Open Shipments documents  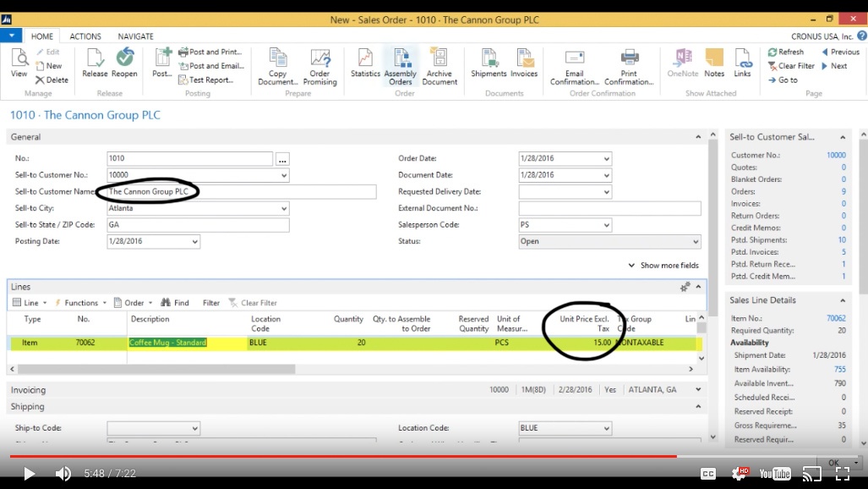(x=489, y=63)
